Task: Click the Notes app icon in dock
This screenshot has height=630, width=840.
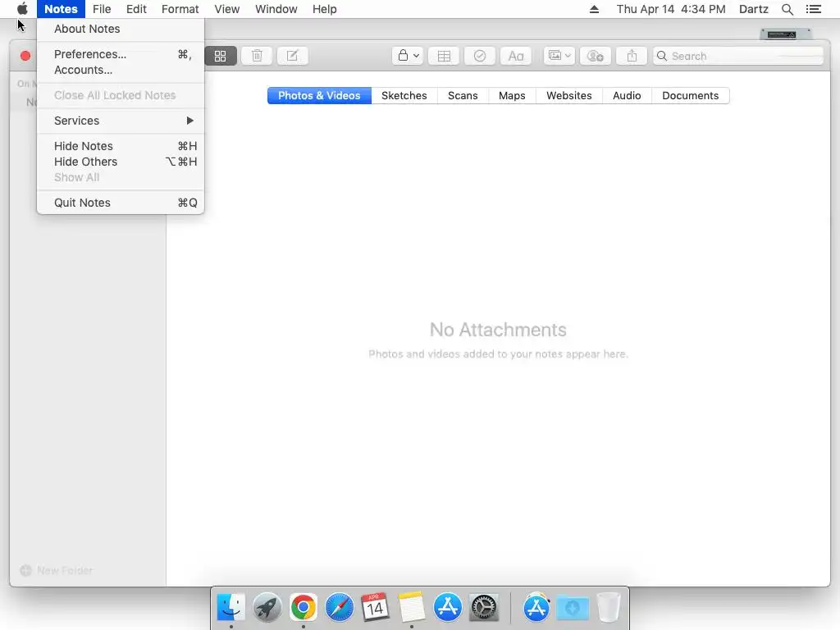Action: coord(412,608)
